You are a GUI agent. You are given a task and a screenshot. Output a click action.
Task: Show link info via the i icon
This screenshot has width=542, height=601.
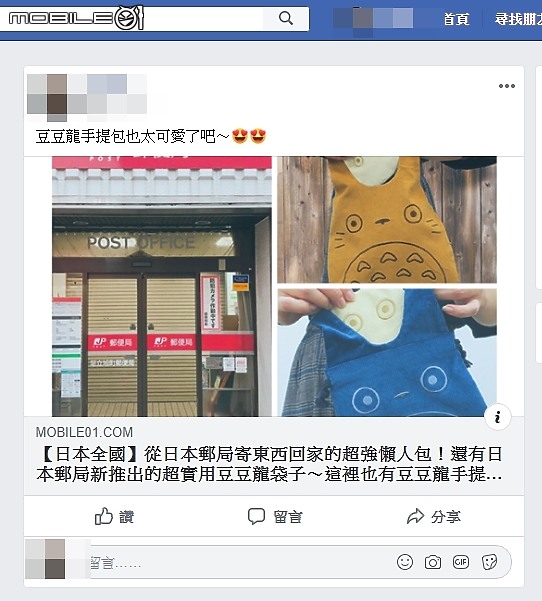pyautogui.click(x=498, y=417)
